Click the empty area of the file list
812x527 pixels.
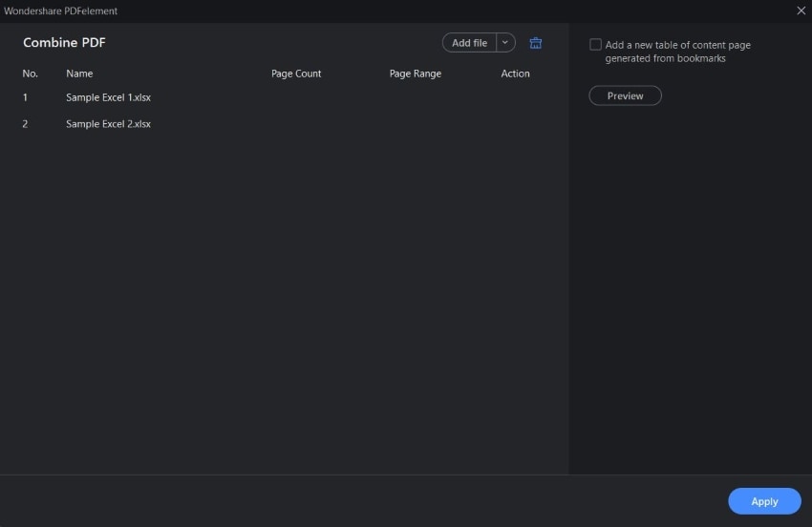(x=287, y=306)
